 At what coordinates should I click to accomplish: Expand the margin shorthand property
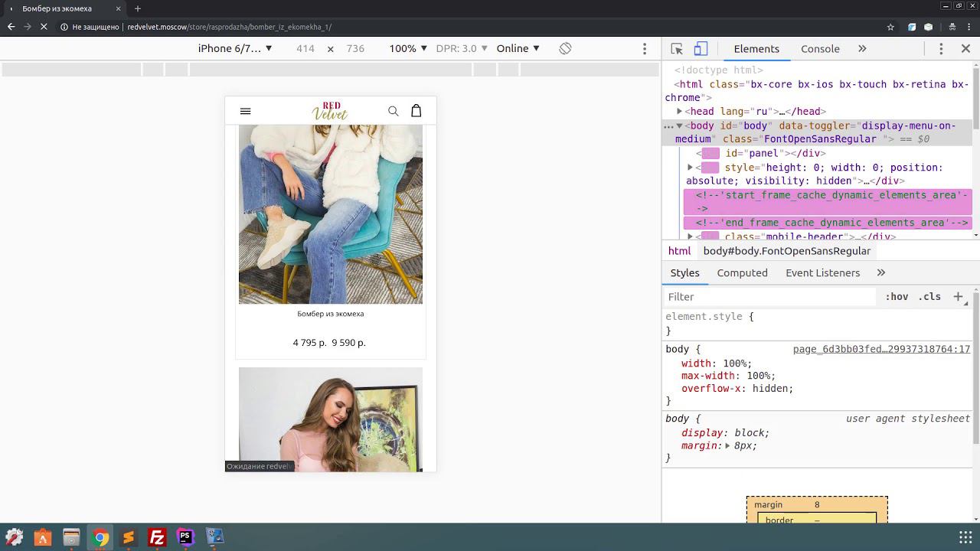(727, 445)
